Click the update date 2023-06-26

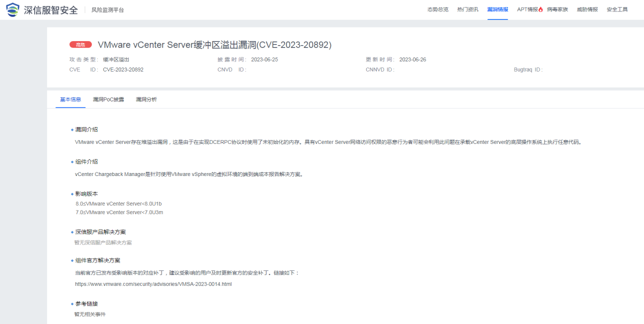pyautogui.click(x=413, y=60)
